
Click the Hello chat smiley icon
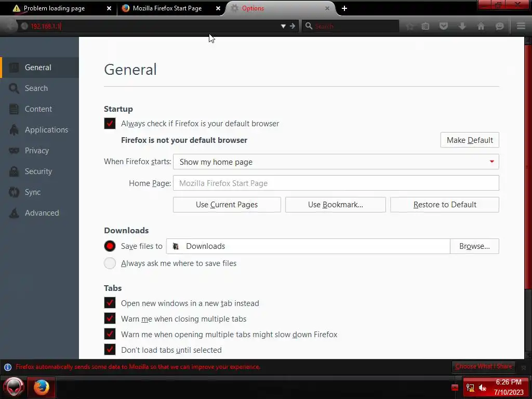pyautogui.click(x=499, y=26)
